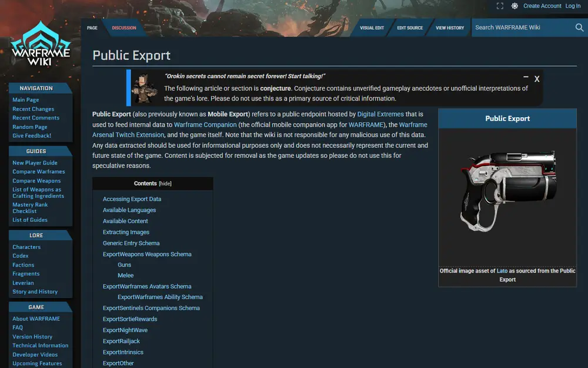
Task: Click the Log In link
Action: pyautogui.click(x=573, y=6)
